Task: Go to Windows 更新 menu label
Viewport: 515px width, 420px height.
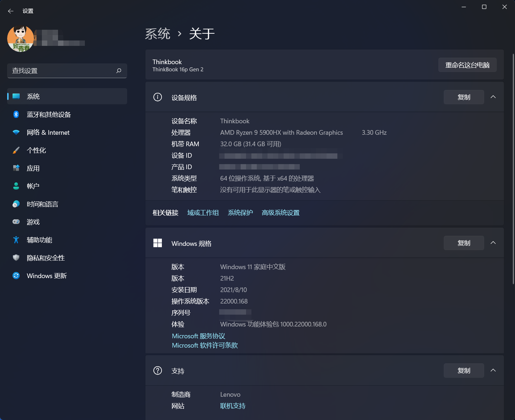Action: click(x=47, y=276)
